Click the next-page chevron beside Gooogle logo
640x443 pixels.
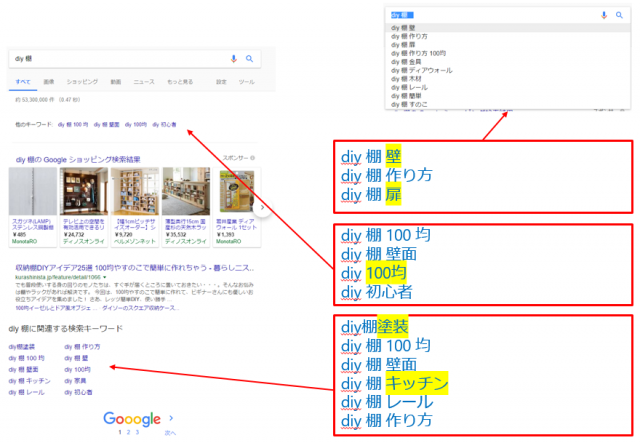point(171,418)
